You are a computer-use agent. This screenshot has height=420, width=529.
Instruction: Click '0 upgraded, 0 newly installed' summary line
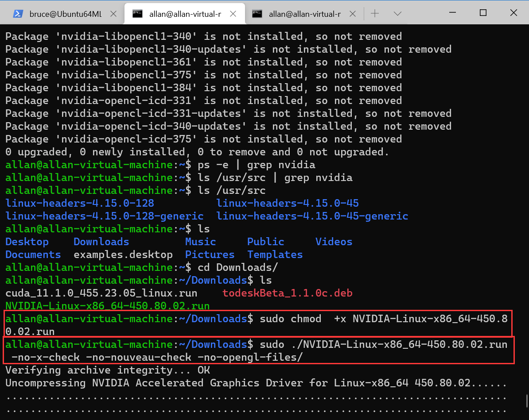(197, 152)
